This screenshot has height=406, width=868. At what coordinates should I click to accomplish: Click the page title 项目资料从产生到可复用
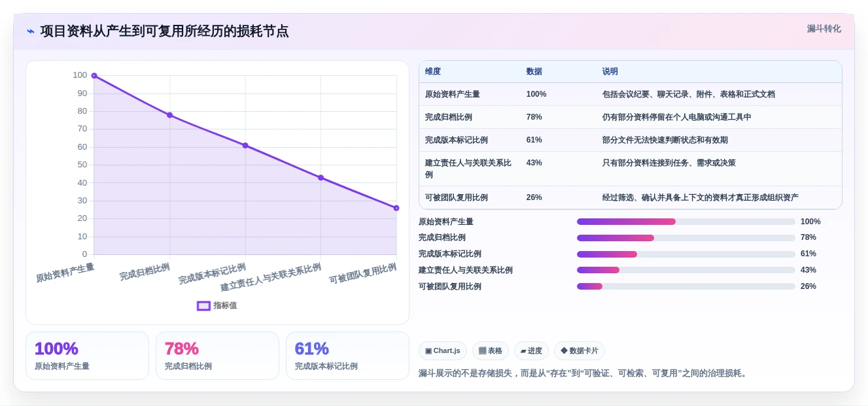(164, 31)
